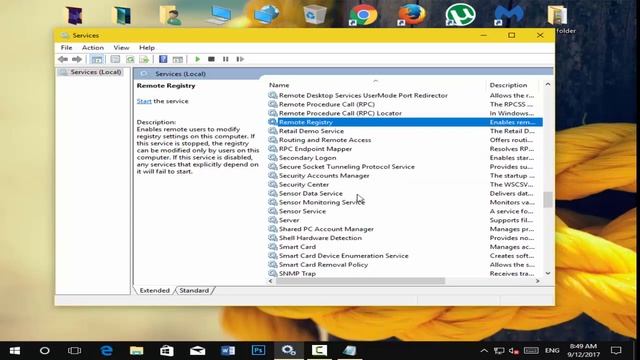
Task: Open Cortana circle on the taskbar
Action: 44,351
